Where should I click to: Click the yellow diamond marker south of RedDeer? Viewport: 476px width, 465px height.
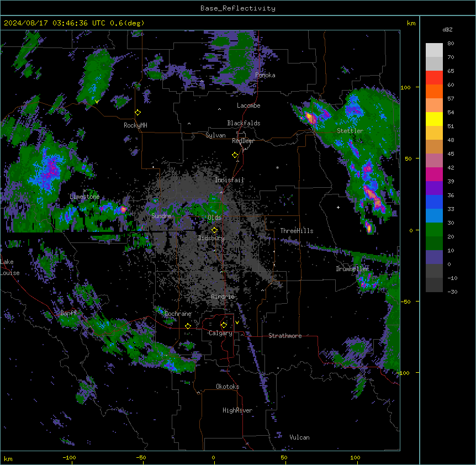point(235,155)
